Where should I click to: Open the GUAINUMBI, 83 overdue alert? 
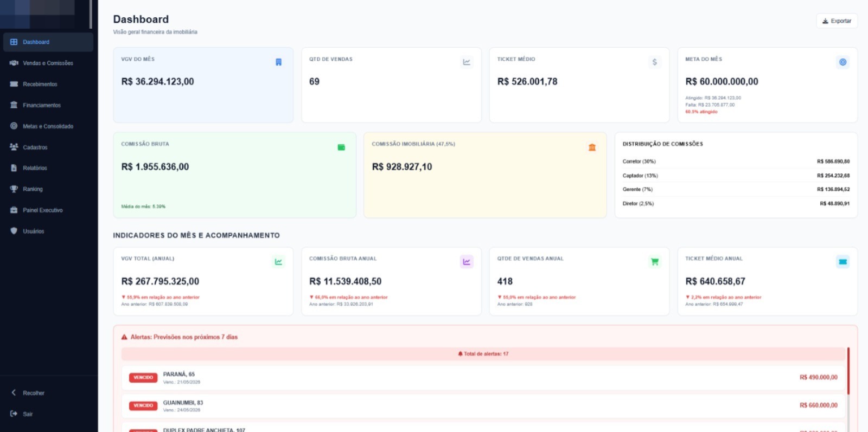(x=483, y=406)
